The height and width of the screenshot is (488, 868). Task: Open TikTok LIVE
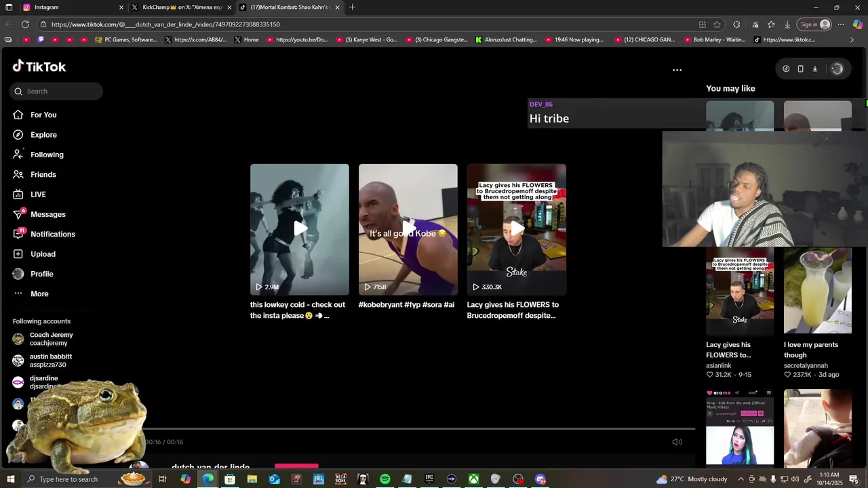38,195
